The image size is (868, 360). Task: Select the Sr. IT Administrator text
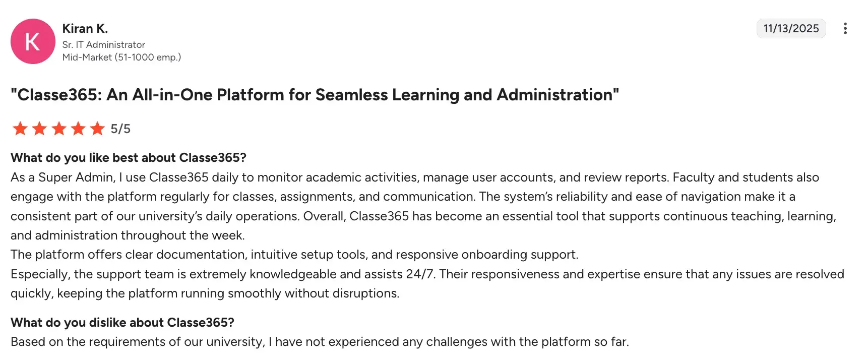click(x=104, y=44)
